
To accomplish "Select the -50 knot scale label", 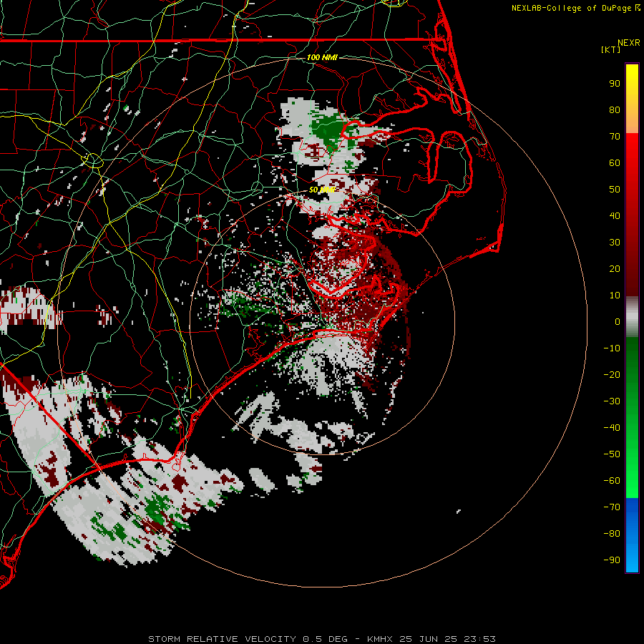I will click(612, 454).
